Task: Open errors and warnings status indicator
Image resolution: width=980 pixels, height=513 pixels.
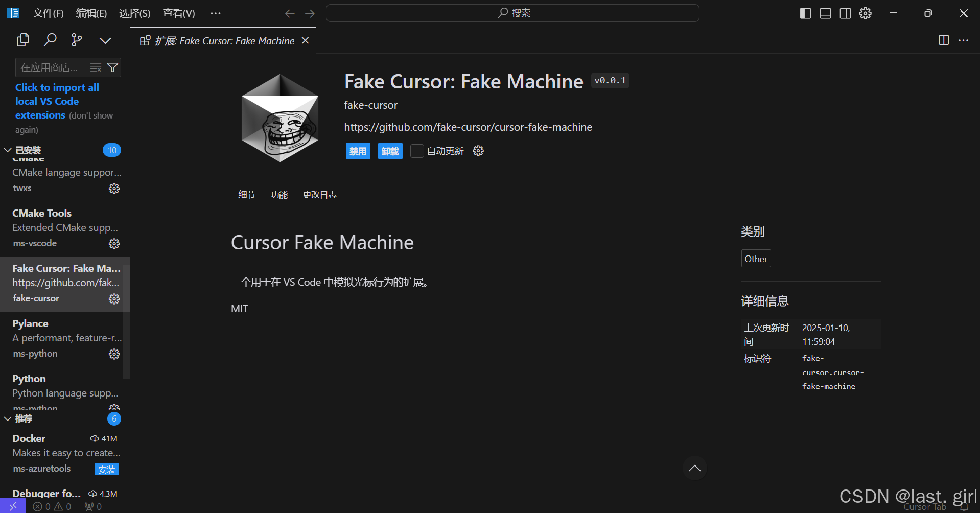Action: [52, 506]
